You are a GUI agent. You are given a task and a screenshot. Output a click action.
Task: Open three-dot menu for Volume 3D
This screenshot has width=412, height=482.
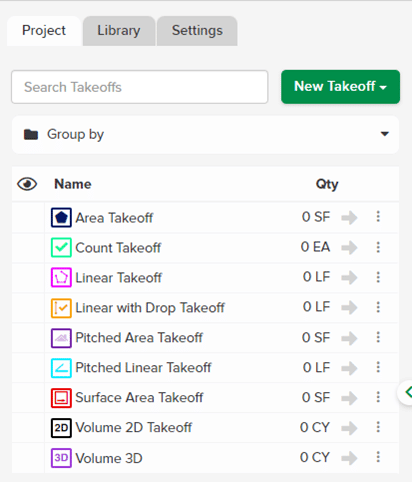point(378,457)
